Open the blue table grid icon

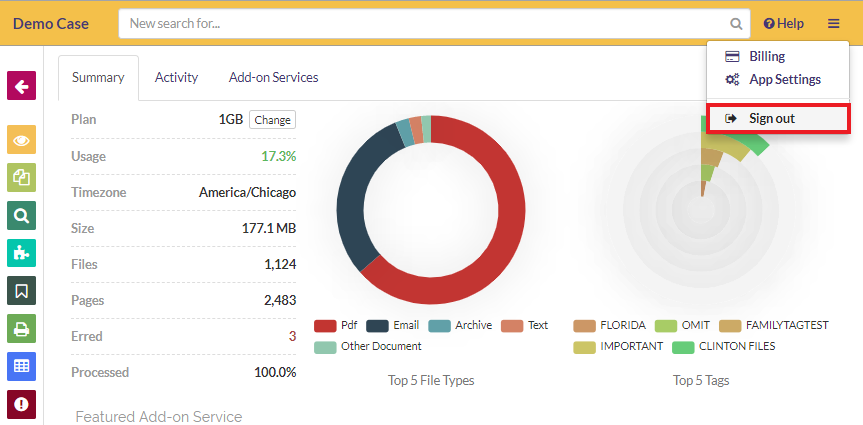21,366
